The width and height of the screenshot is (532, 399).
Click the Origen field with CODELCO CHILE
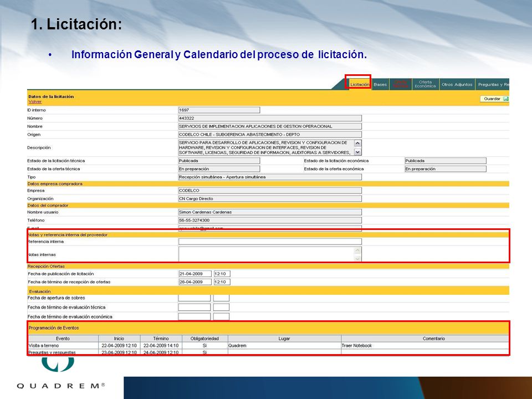(270, 134)
